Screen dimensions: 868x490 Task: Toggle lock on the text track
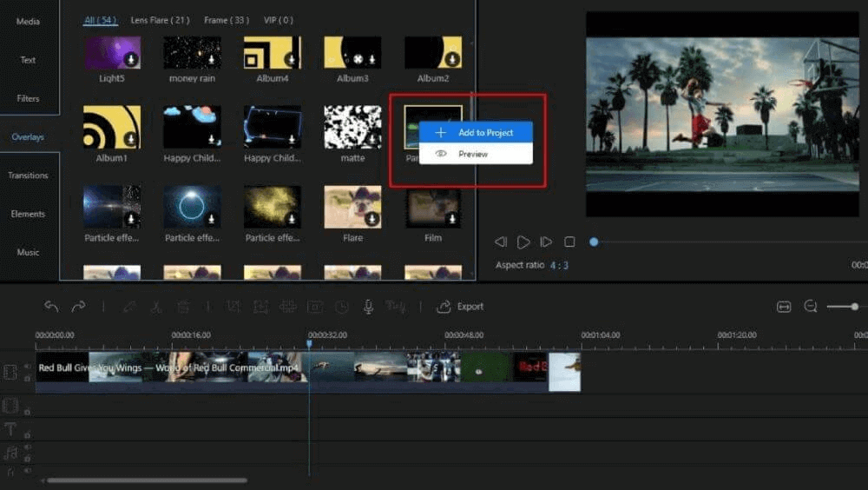[27, 434]
